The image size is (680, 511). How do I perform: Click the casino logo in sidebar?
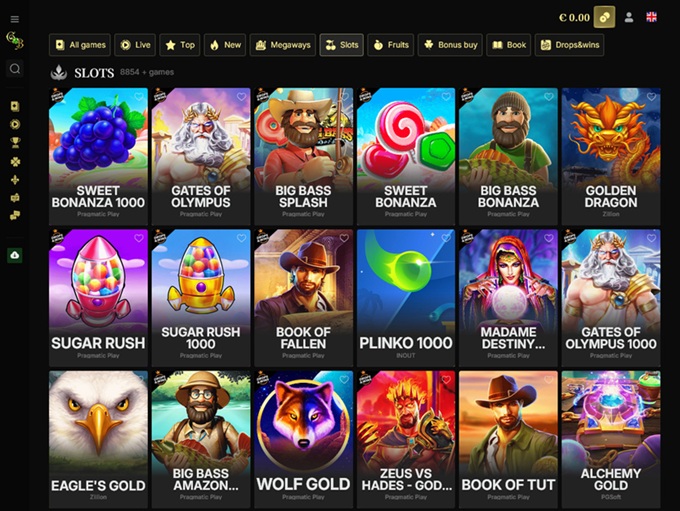pos(15,41)
